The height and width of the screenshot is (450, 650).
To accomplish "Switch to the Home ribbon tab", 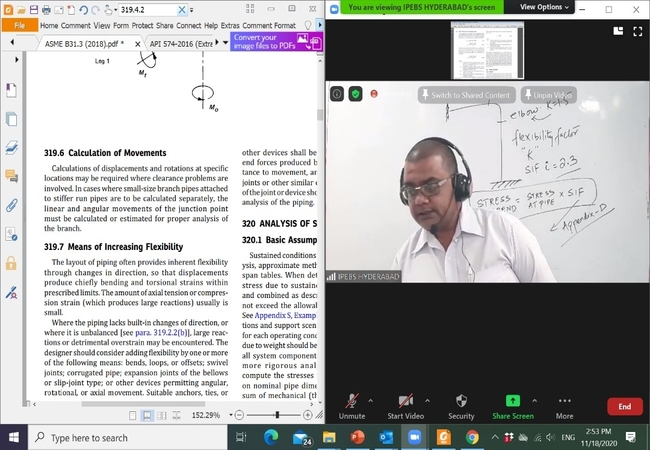I will [x=49, y=25].
